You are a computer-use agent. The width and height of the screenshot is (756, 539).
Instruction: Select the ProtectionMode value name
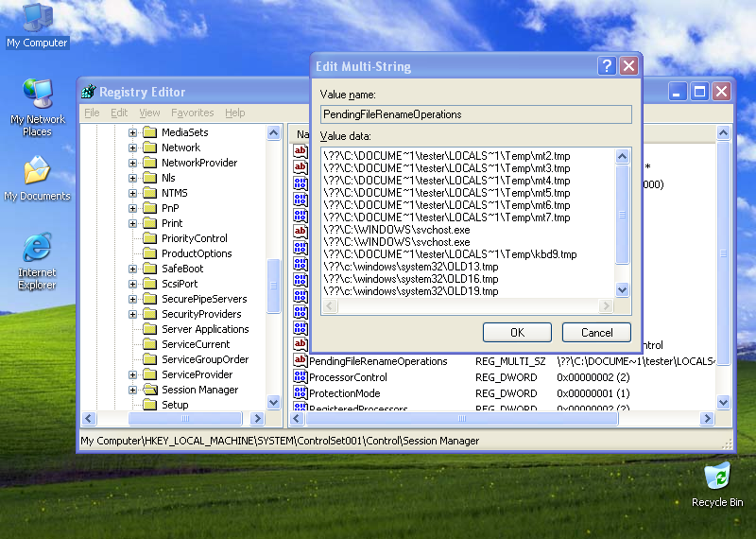coord(344,393)
